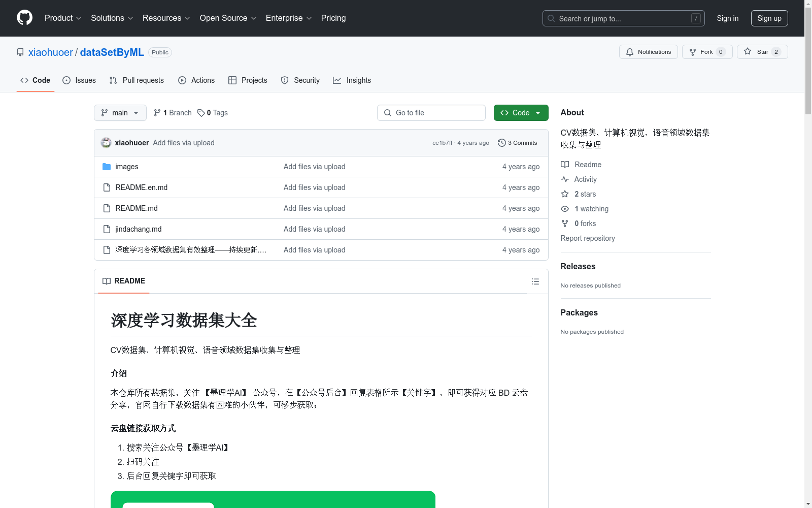This screenshot has width=812, height=508.
Task: Open the images folder name
Action: 127,167
